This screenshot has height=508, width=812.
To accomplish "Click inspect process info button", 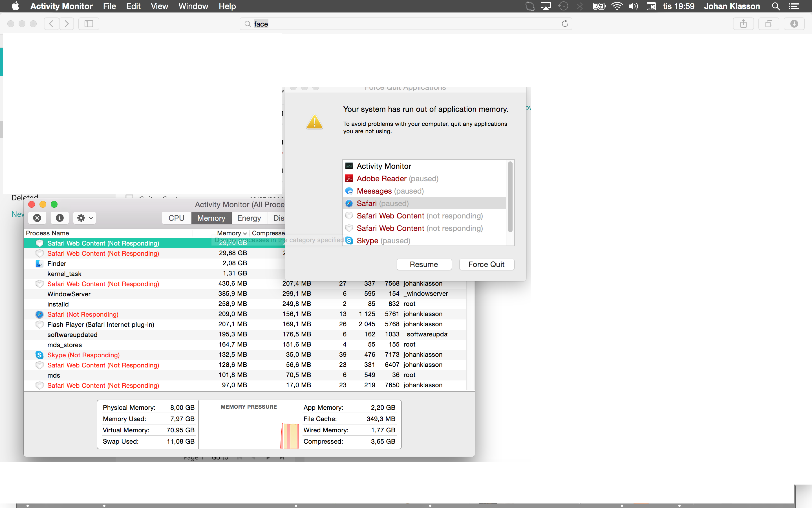I will tap(60, 218).
